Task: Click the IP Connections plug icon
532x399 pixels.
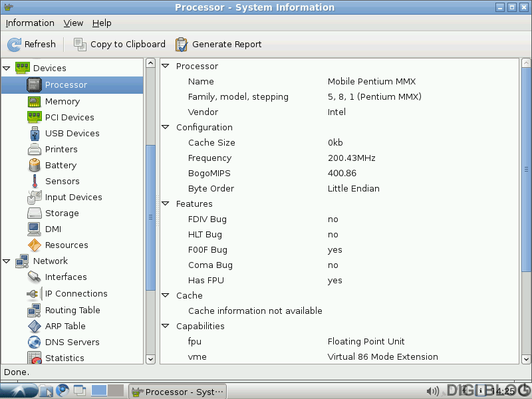Action: [x=35, y=293]
